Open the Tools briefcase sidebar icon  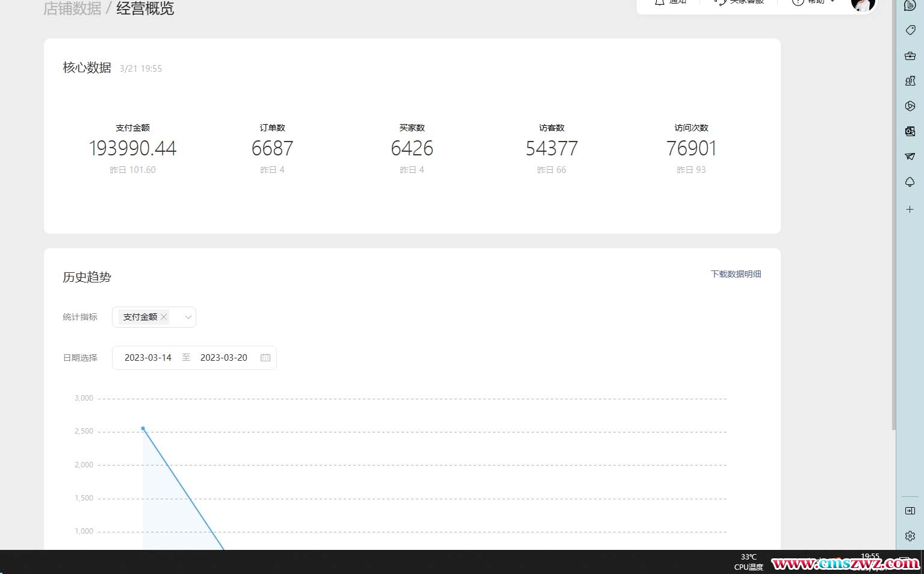(910, 55)
